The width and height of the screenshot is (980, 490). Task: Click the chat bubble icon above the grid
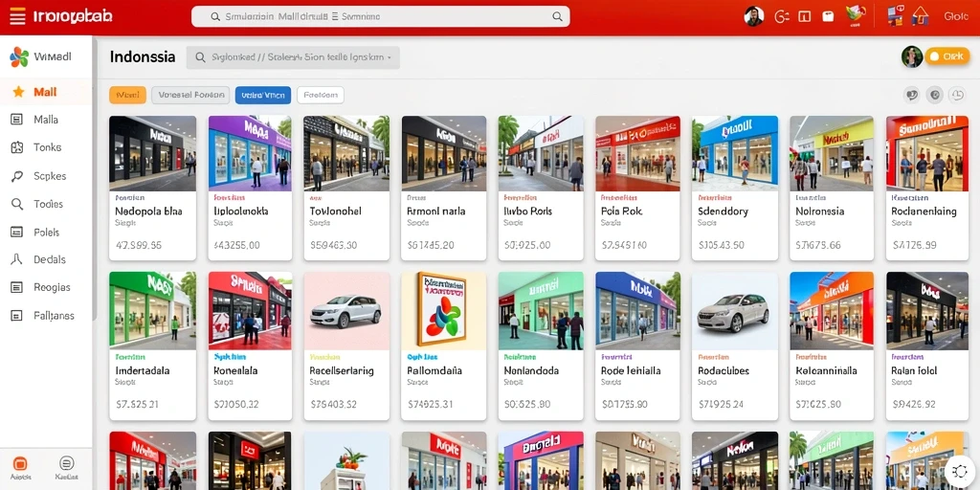pyautogui.click(x=912, y=95)
